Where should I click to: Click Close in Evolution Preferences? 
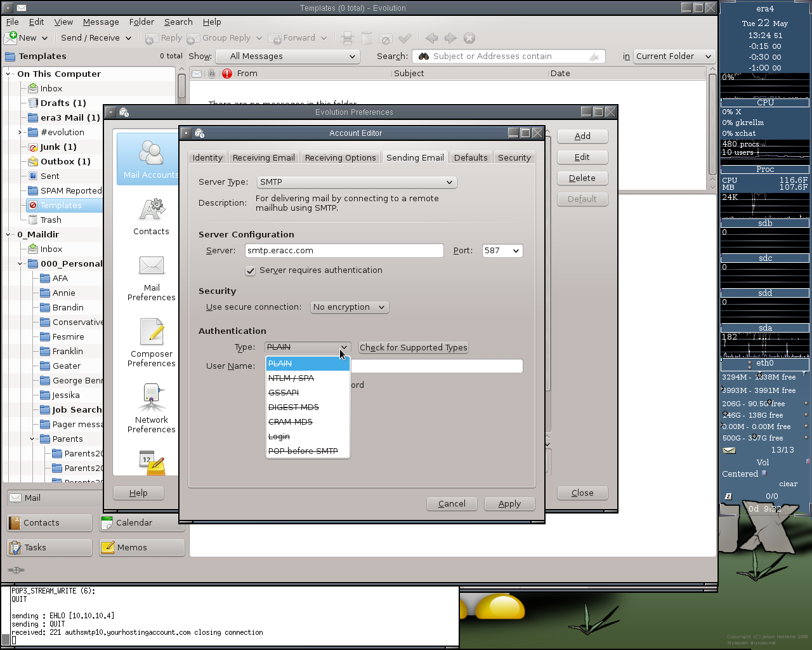click(x=582, y=493)
